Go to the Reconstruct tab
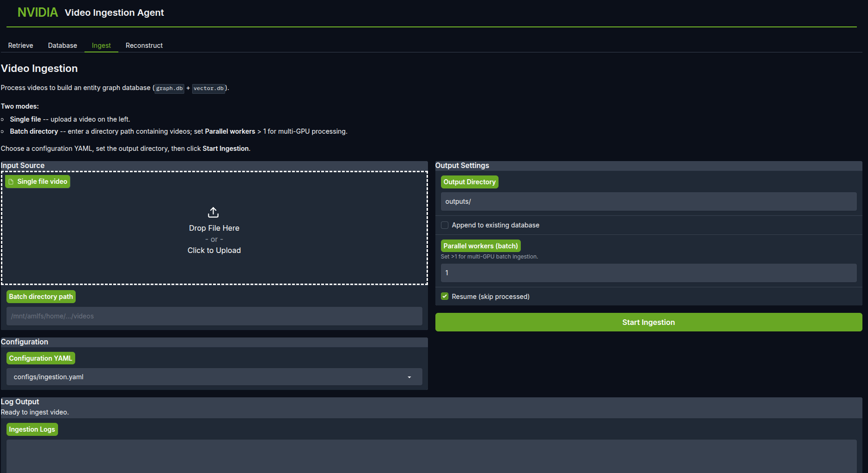The height and width of the screenshot is (473, 868). [144, 45]
